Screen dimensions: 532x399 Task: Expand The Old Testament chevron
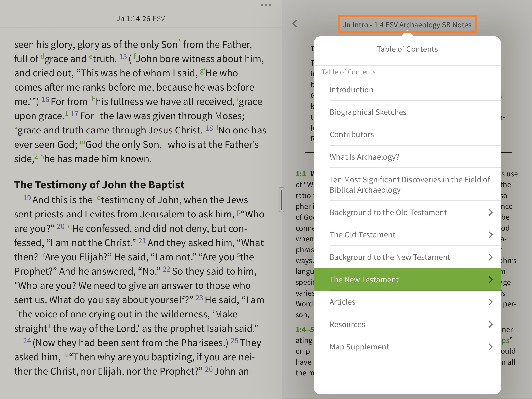pyautogui.click(x=491, y=235)
